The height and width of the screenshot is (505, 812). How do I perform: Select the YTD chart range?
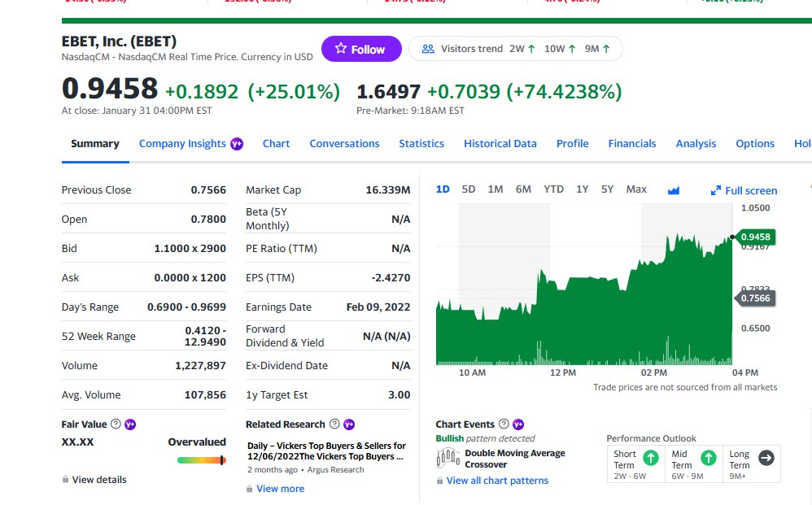pos(553,189)
